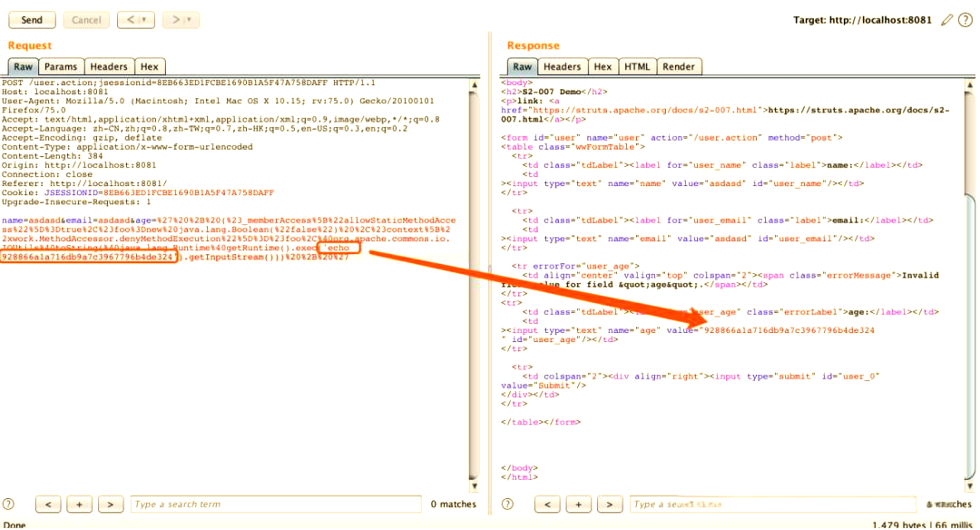Click the Request scrollbar down arrow
The image size is (980, 530).
(475, 486)
